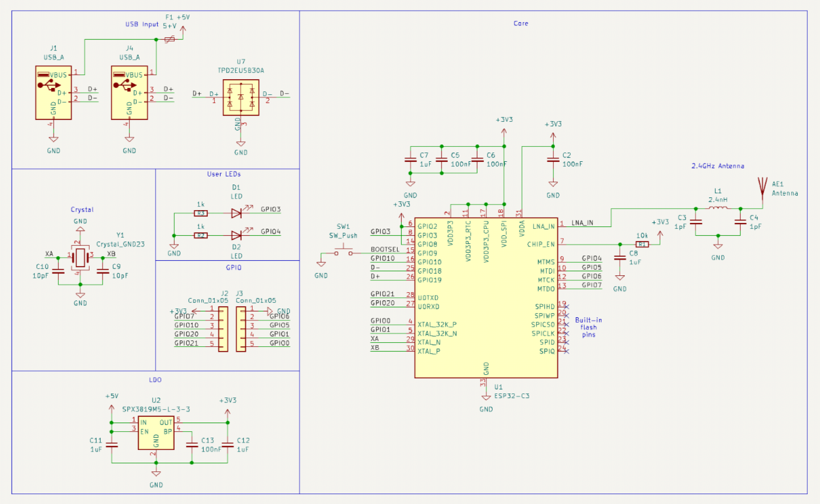
Task: Click the SW1 push button switch symbol
Action: (x=342, y=252)
